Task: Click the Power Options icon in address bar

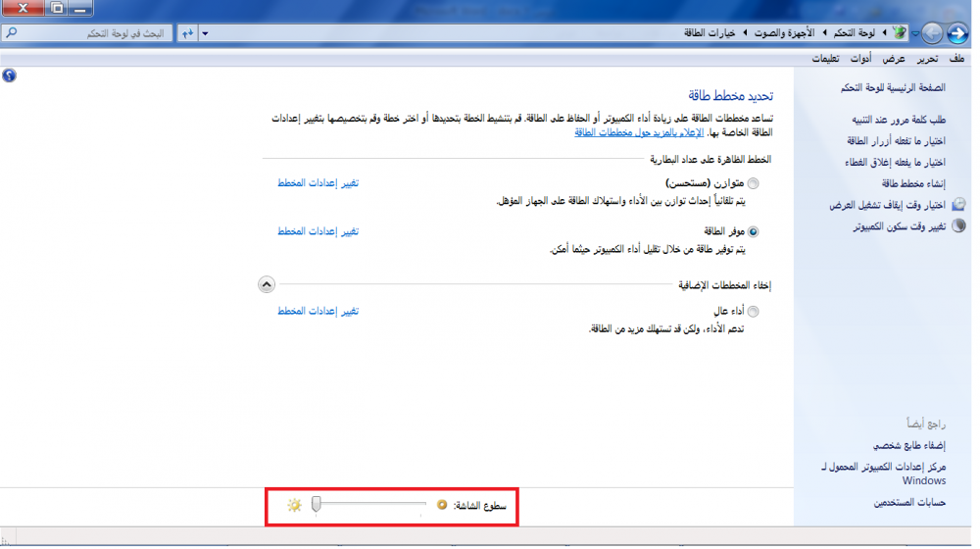Action: pos(899,33)
